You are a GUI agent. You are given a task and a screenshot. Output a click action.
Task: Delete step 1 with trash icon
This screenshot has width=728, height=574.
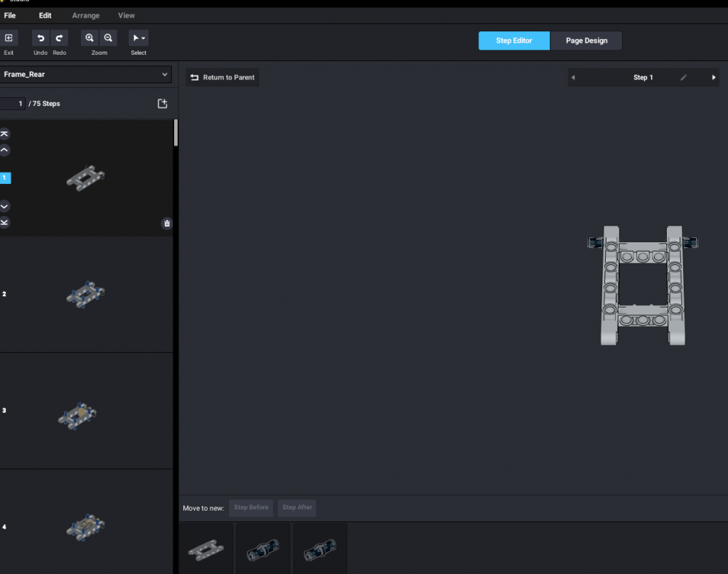point(166,224)
